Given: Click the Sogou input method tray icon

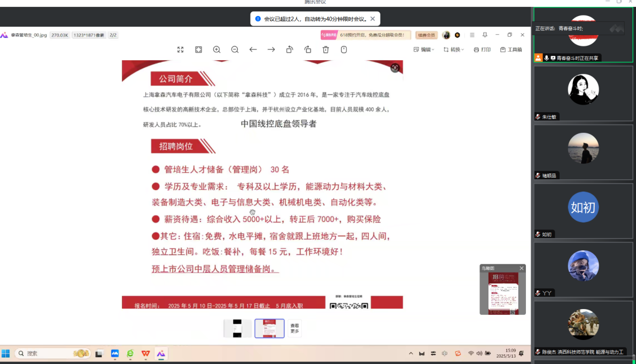Looking at the screenshot, I should (458, 353).
